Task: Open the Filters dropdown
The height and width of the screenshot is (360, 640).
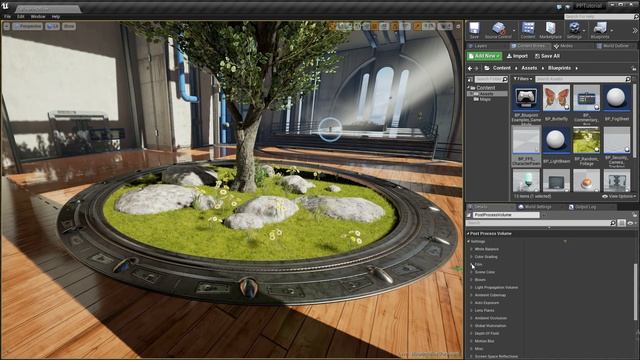Action: click(523, 79)
